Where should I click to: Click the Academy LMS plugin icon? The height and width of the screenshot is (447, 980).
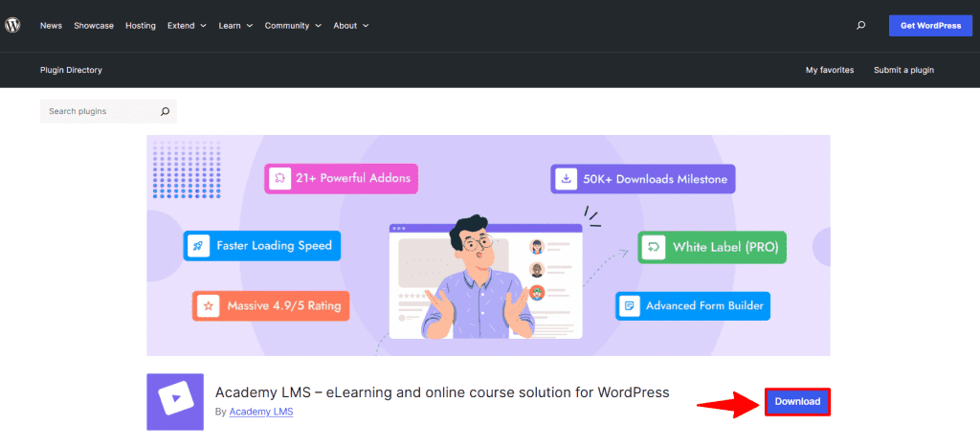[175, 402]
